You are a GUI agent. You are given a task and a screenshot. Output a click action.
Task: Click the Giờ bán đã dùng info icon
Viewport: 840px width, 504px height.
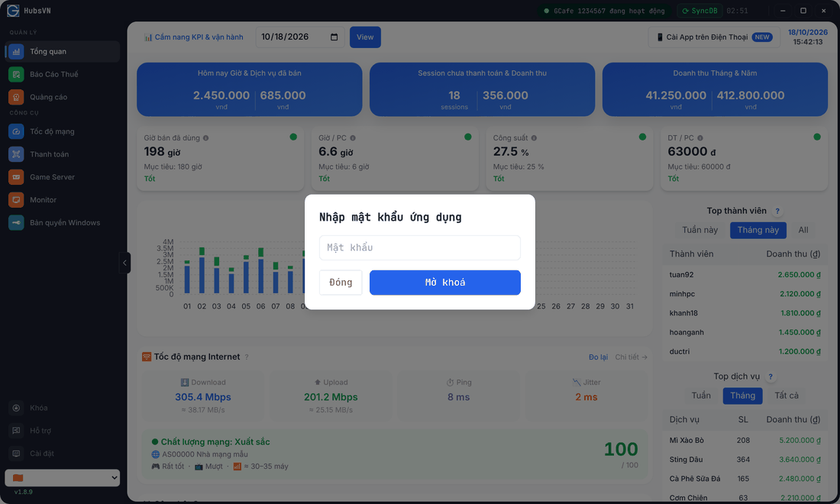205,138
